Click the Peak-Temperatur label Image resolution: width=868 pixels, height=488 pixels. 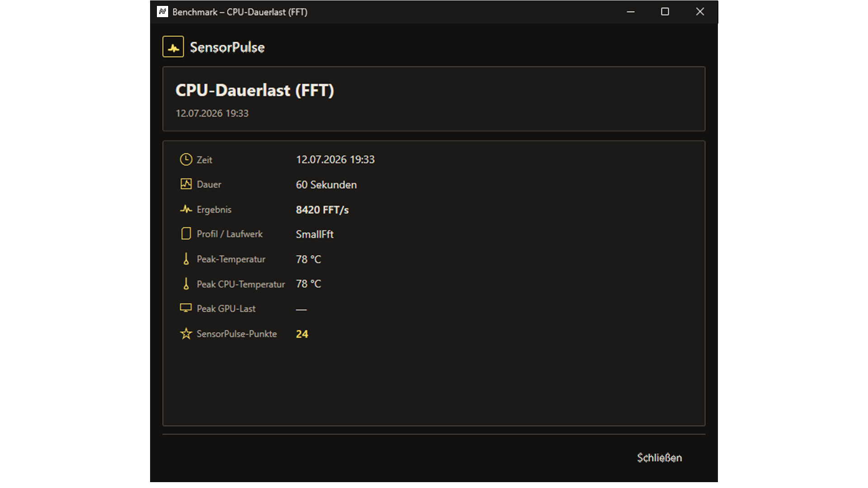[231, 259]
